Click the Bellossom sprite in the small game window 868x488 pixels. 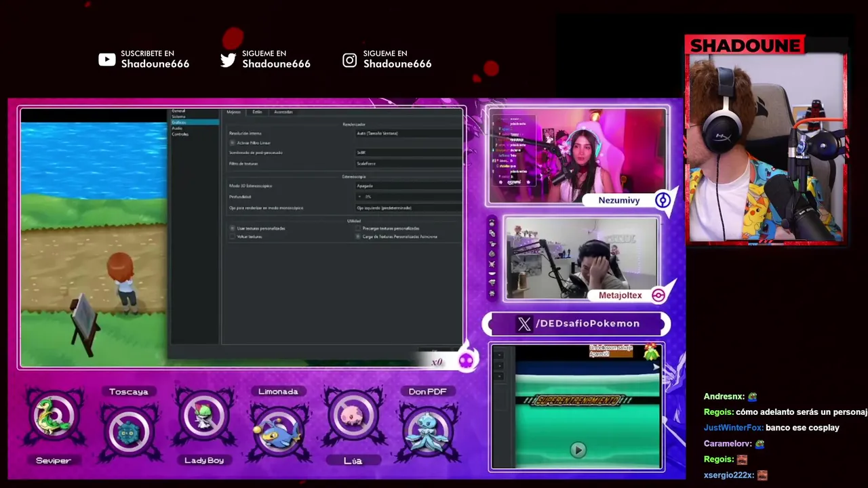click(x=651, y=352)
